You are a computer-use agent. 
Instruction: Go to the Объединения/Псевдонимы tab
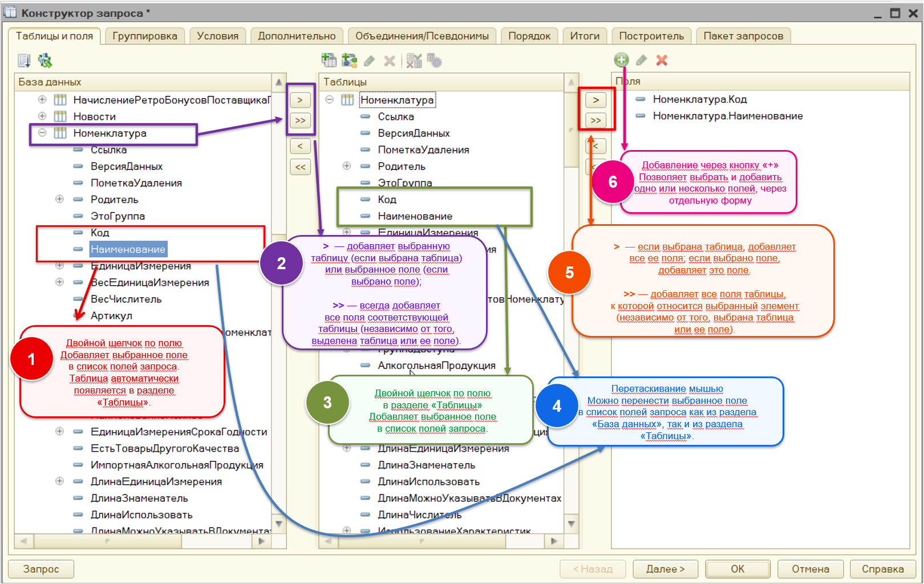point(422,36)
